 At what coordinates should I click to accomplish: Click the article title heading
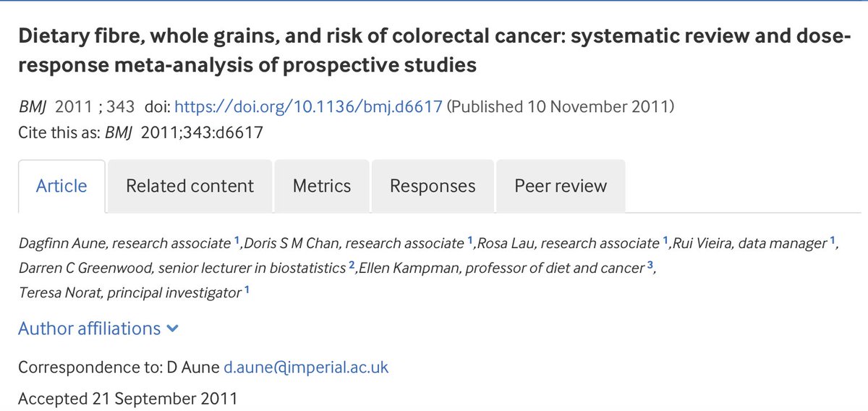[x=430, y=51]
